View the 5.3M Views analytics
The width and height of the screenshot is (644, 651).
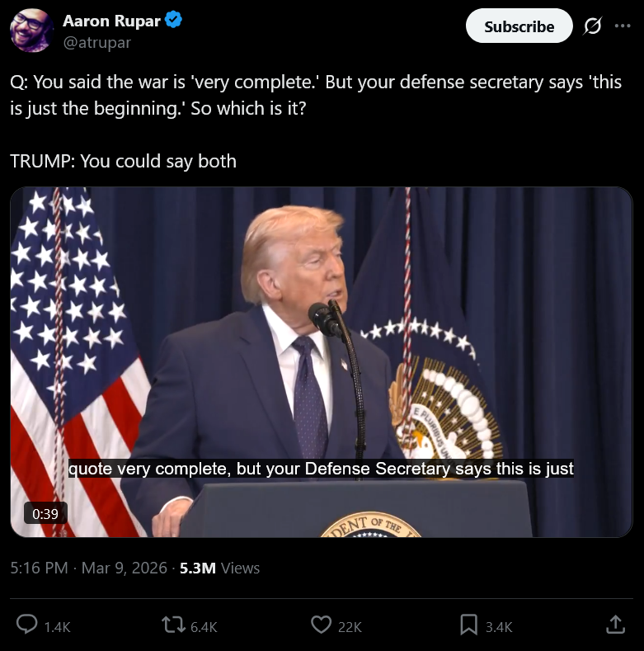pyautogui.click(x=219, y=568)
